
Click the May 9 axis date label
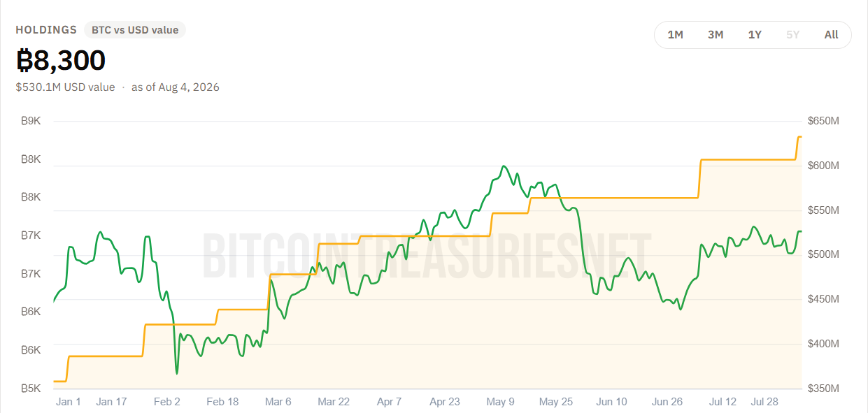(500, 402)
